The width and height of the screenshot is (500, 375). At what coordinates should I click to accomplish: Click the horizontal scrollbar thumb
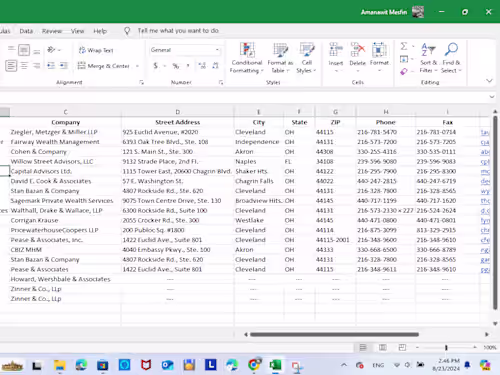click(334, 334)
